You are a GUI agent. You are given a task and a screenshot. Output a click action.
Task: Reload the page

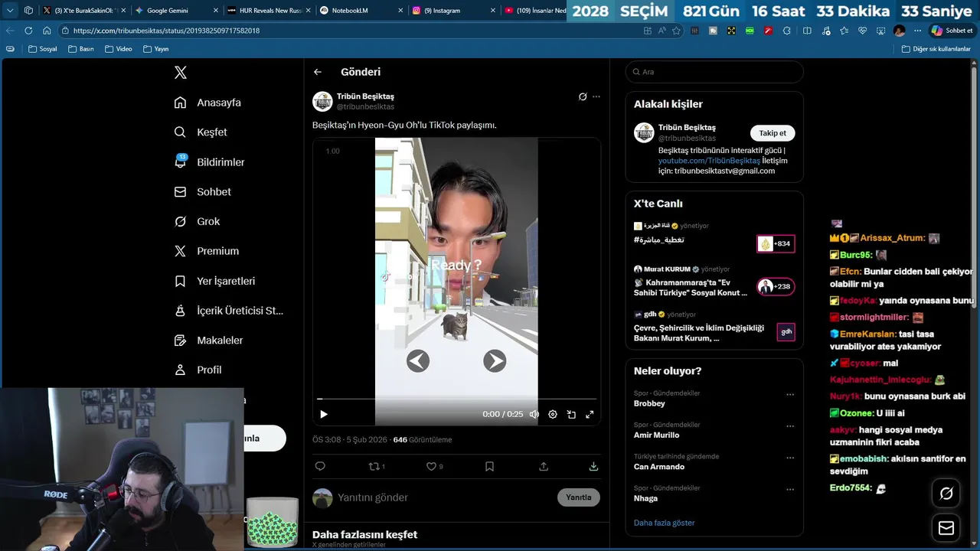[x=28, y=31]
